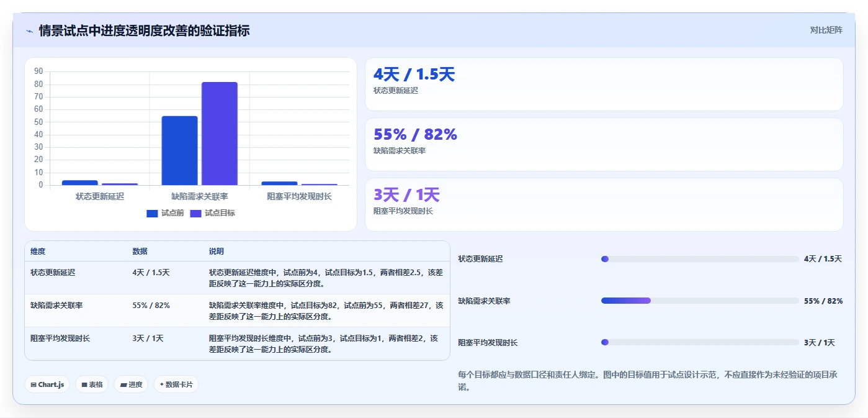This screenshot has width=868, height=418.
Task: Click the 阻塞平均发现时长 x-axis label in the chart
Action: point(300,196)
